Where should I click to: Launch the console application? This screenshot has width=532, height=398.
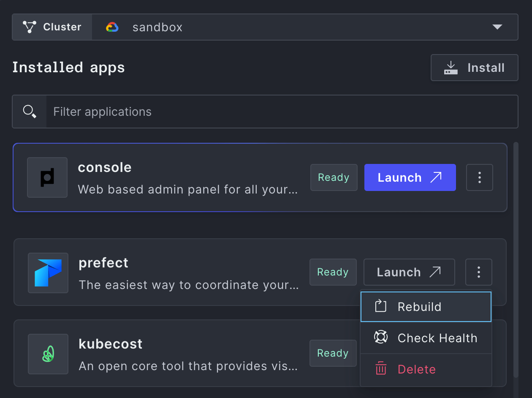click(x=410, y=177)
